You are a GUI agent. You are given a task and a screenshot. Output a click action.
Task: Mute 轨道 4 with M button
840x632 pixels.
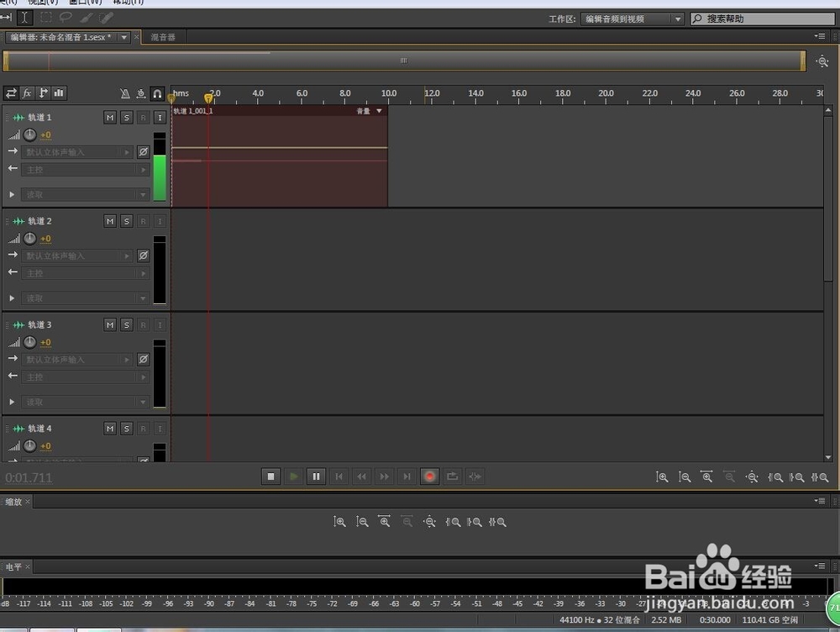110,429
